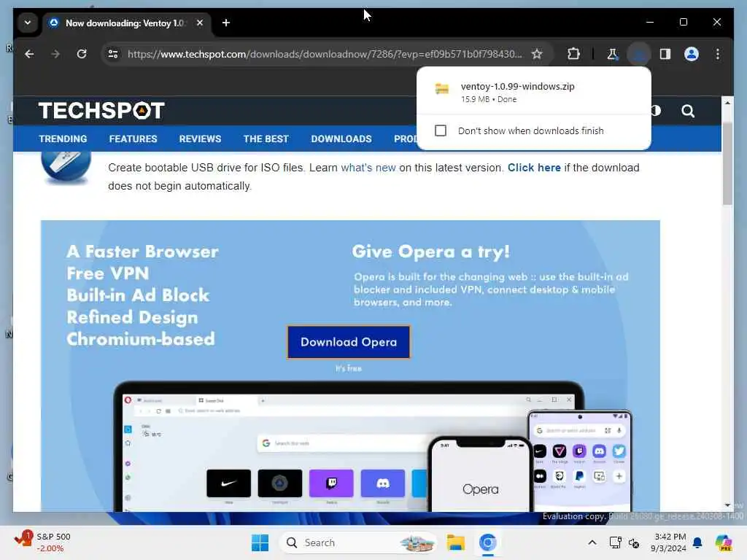Click the Downloads toolbar icon

click(x=638, y=54)
